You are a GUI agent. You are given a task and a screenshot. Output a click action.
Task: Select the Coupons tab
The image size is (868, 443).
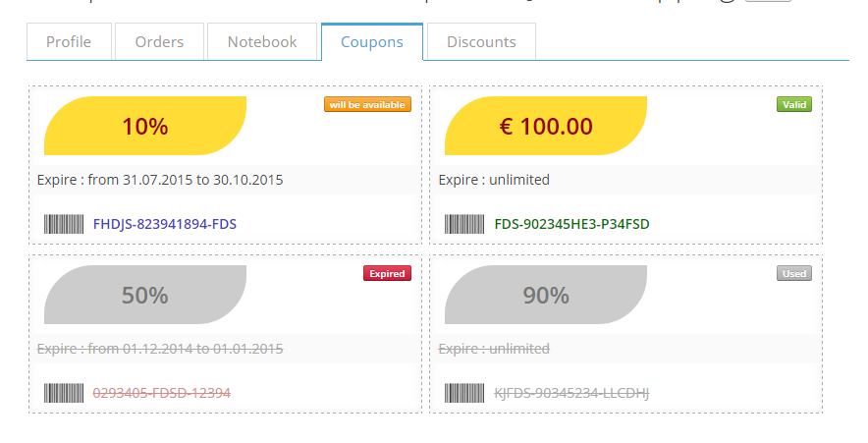point(372,42)
